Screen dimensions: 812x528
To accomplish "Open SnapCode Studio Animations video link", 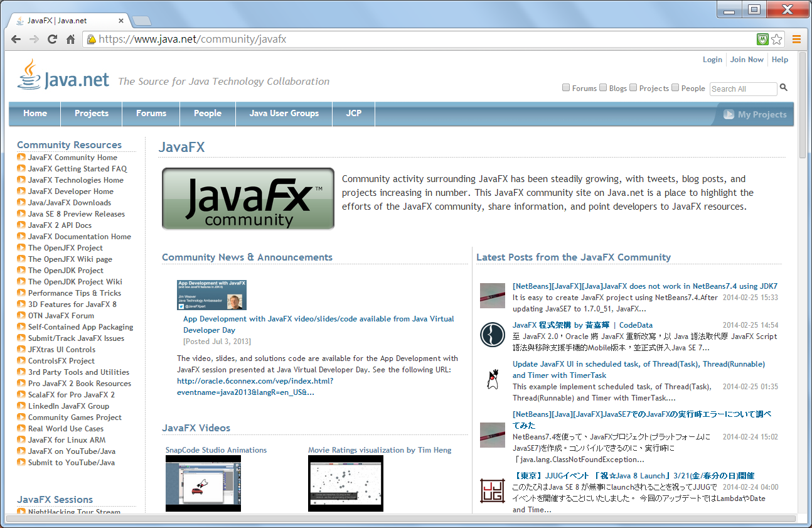I will [216, 450].
